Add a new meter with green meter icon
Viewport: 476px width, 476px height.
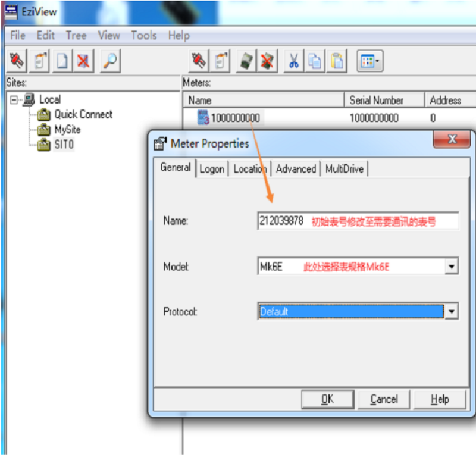[x=246, y=61]
